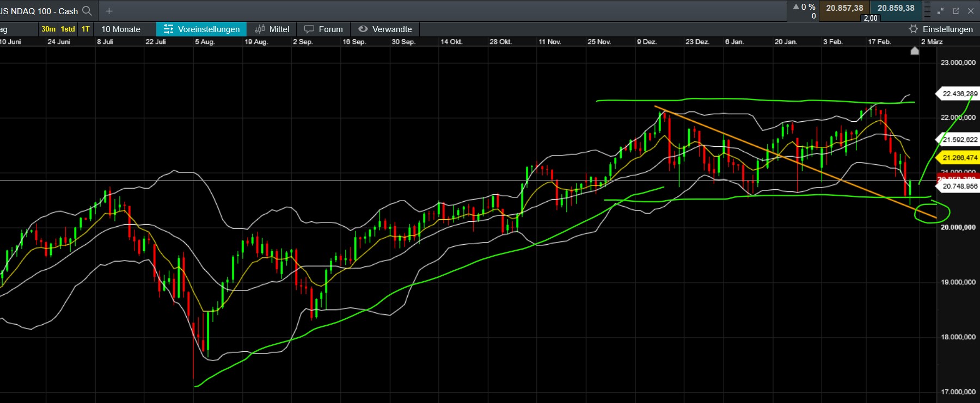Pop the chart out into new window
This screenshot has width=980, height=403.
955,11
